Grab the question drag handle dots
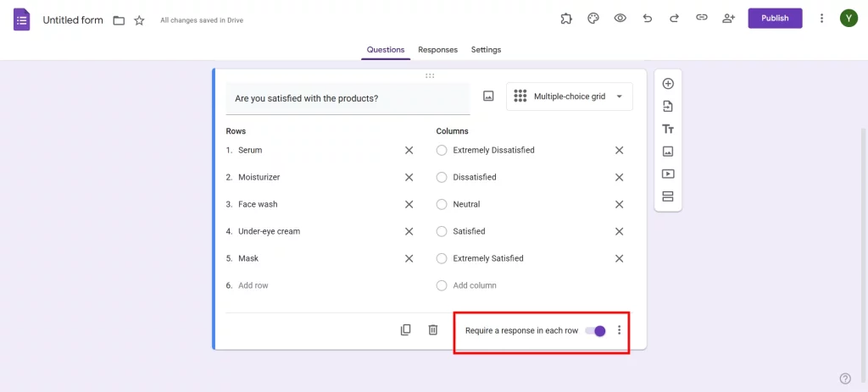868x392 pixels. 430,75
